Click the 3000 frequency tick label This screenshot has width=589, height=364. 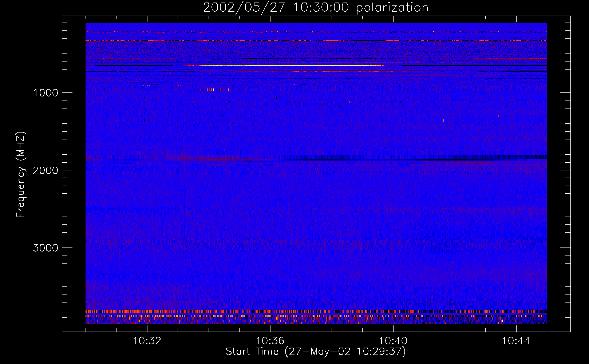tap(46, 248)
